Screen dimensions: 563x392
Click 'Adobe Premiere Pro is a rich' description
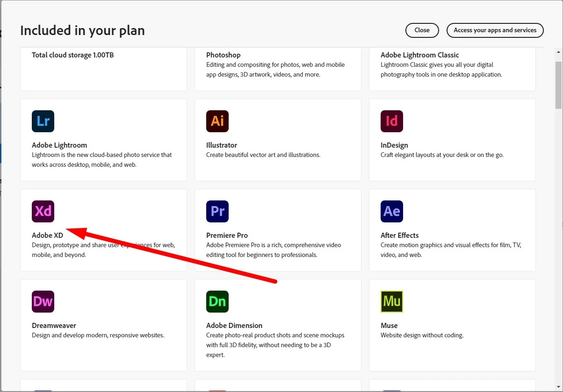point(274,250)
